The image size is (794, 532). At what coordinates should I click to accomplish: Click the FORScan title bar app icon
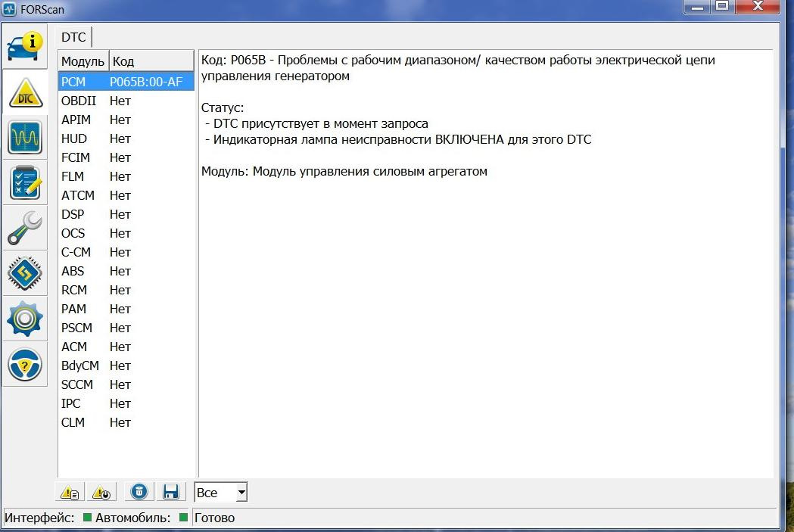point(9,9)
